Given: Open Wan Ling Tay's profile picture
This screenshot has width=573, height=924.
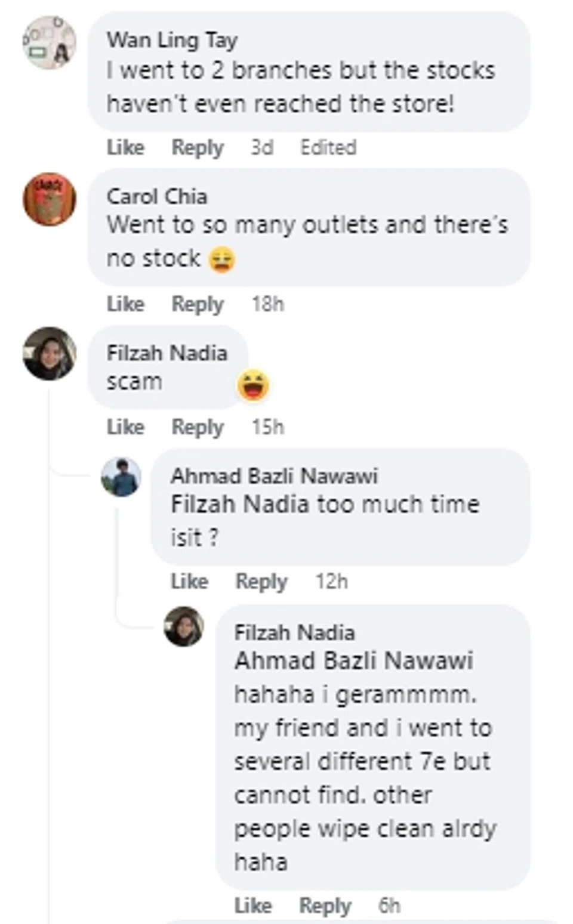Looking at the screenshot, I should click(x=50, y=42).
